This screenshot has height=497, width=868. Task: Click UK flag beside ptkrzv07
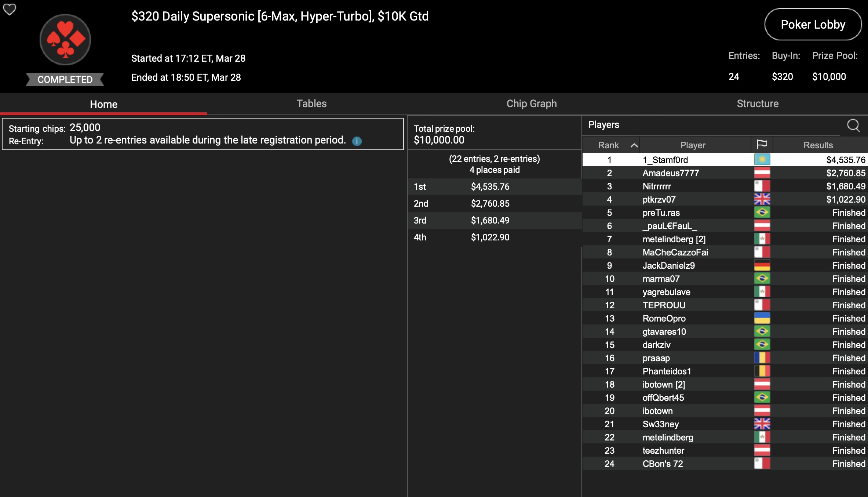tap(762, 199)
